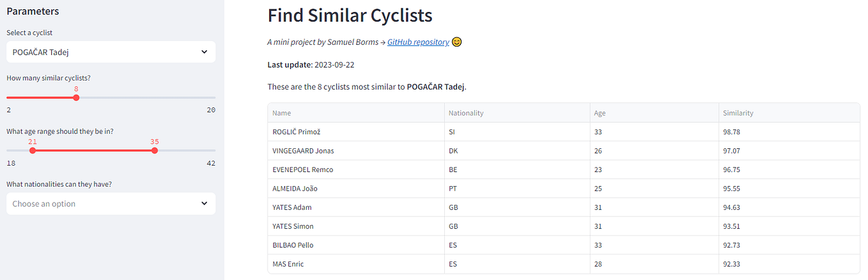Viewport: 868px width, 280px height.
Task: Click the Similarity column header
Action: click(x=738, y=113)
